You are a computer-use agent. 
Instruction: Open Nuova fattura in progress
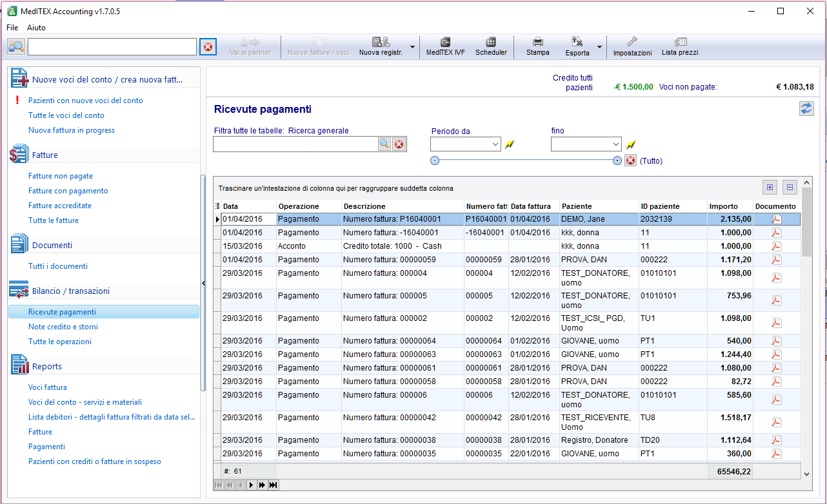click(72, 130)
